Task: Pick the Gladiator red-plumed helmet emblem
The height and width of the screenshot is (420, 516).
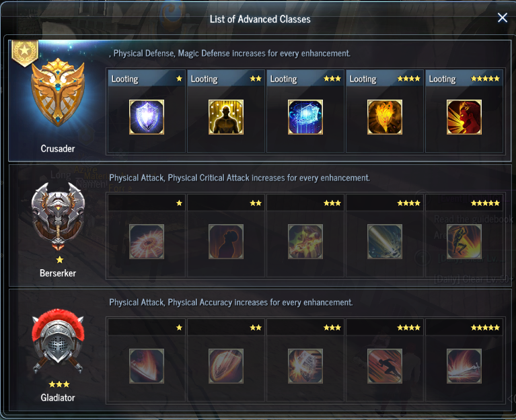Action: point(58,341)
